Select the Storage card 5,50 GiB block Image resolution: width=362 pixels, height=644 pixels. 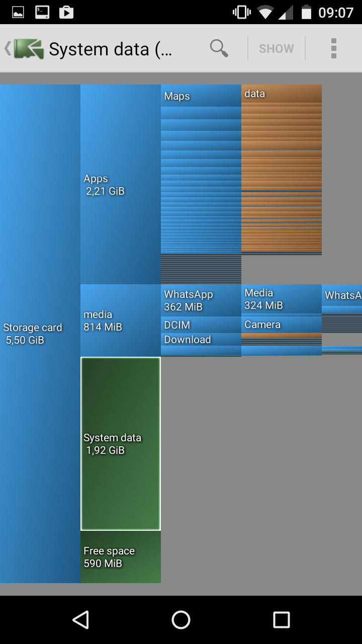[x=40, y=334]
